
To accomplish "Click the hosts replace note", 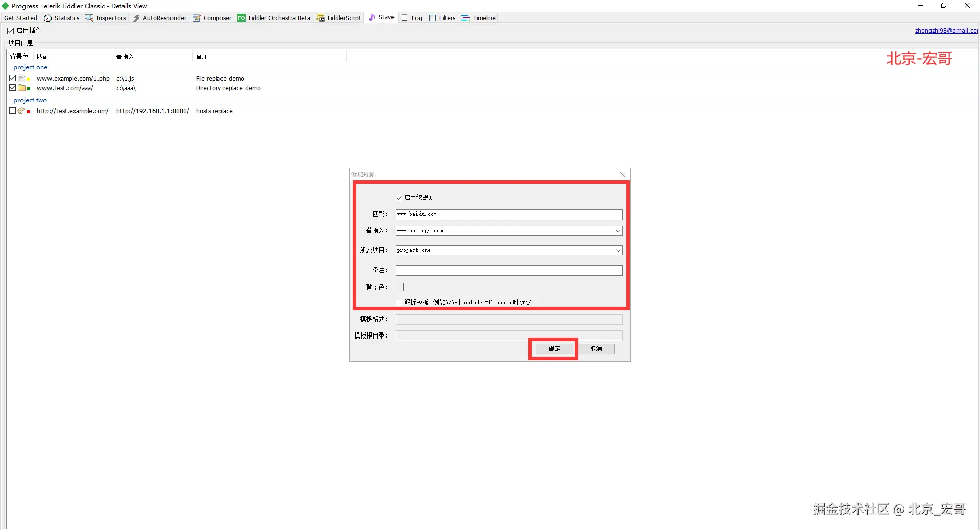I will (214, 111).
